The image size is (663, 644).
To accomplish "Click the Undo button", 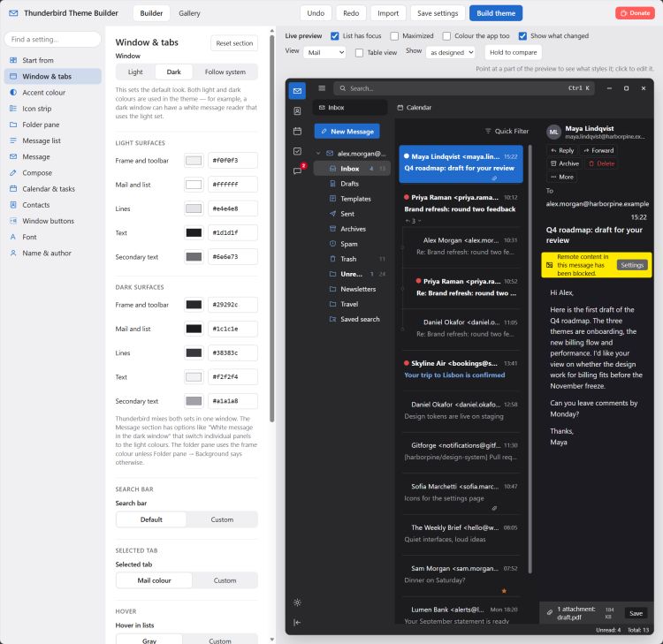I will [x=316, y=13].
